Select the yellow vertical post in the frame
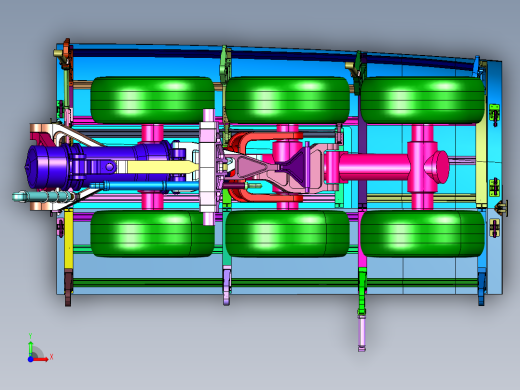 click(x=68, y=239)
